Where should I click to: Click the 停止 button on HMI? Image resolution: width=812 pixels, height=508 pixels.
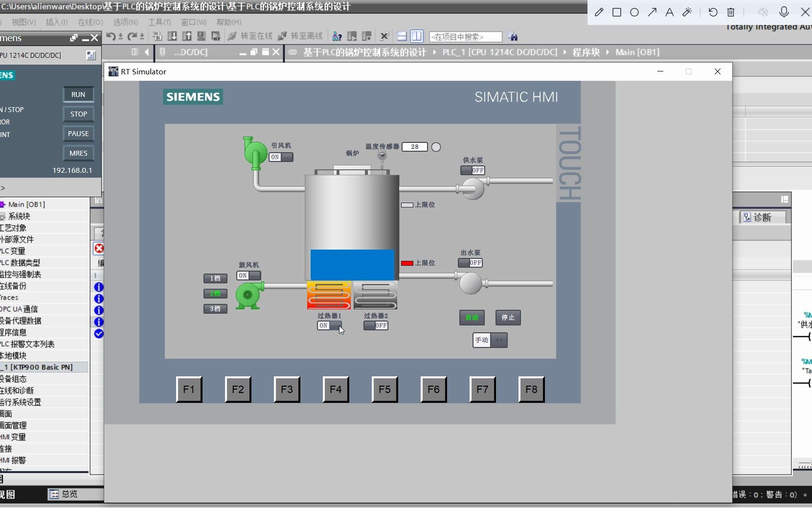click(508, 318)
